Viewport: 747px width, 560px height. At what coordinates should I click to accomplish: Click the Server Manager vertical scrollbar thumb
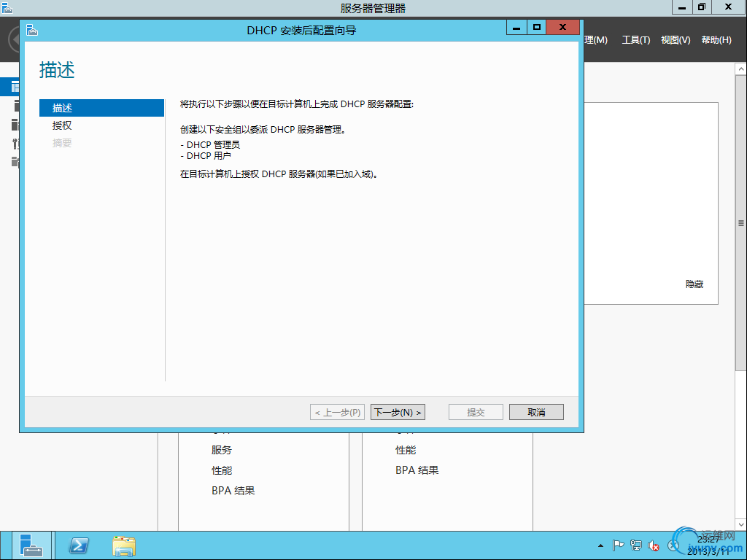coord(741,223)
